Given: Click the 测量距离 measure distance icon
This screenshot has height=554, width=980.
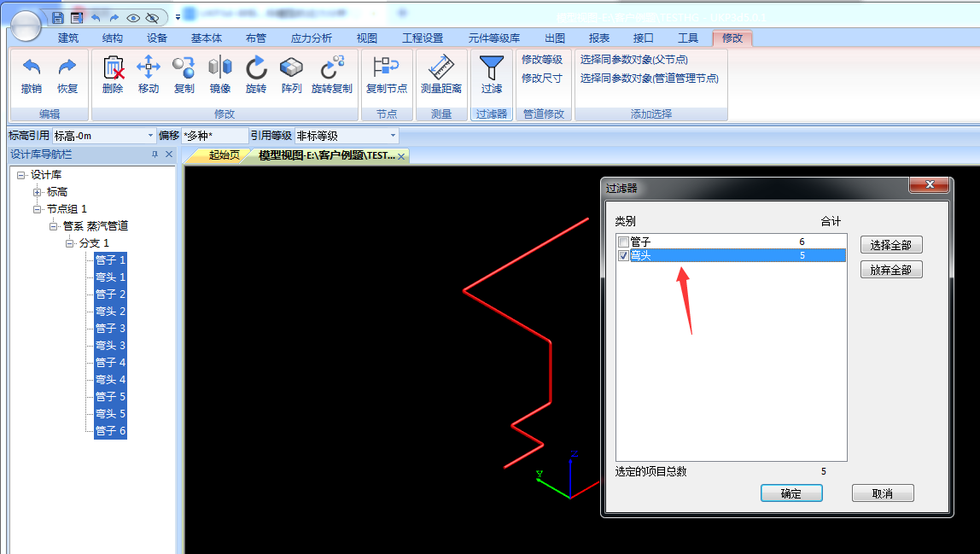Looking at the screenshot, I should (441, 68).
